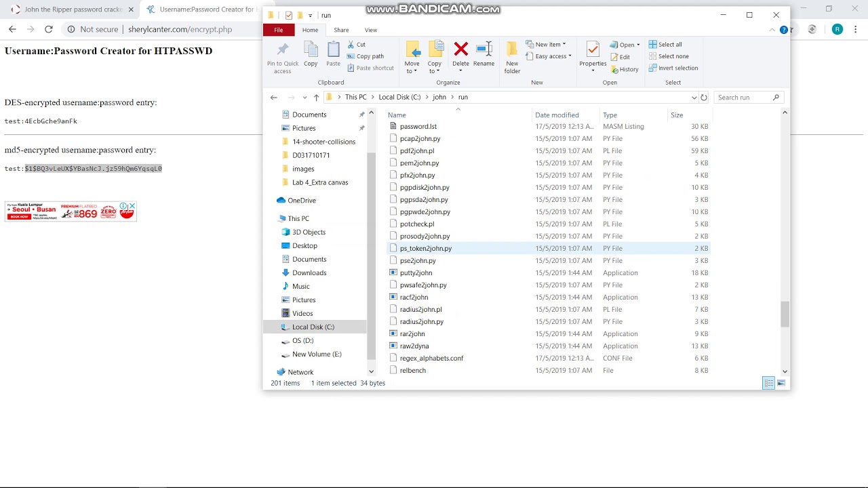Viewport: 868px width, 488px height.
Task: Switch to the View ribbon tab
Action: pyautogui.click(x=371, y=30)
